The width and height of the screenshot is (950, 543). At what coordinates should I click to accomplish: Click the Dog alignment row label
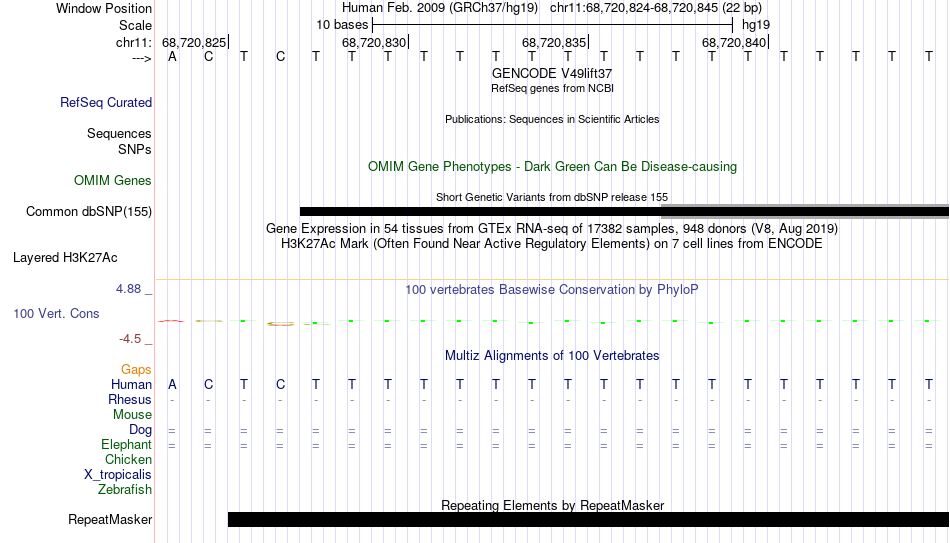(140, 430)
